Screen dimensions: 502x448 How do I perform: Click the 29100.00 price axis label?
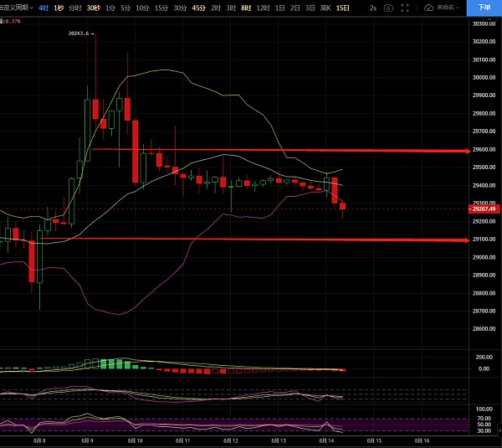click(484, 239)
